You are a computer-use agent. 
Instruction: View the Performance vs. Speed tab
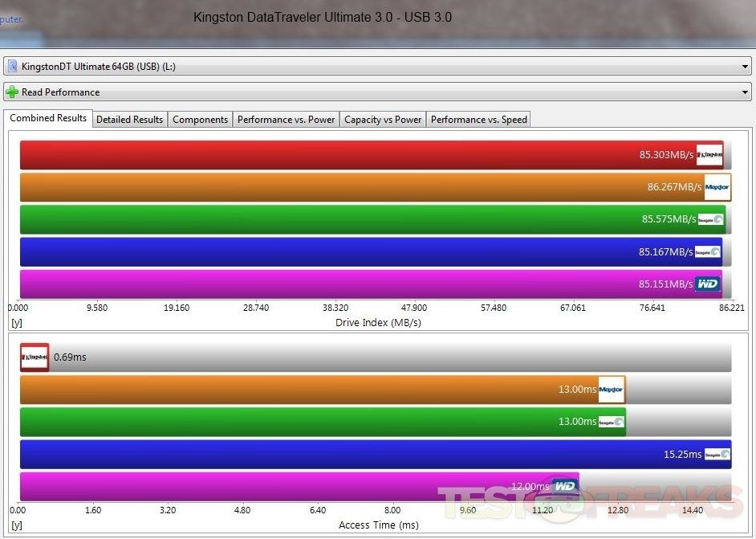click(478, 120)
